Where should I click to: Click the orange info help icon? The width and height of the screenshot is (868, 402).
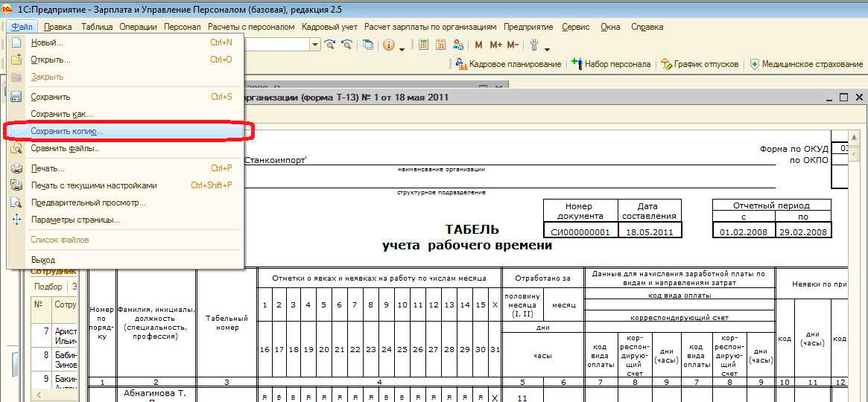389,45
